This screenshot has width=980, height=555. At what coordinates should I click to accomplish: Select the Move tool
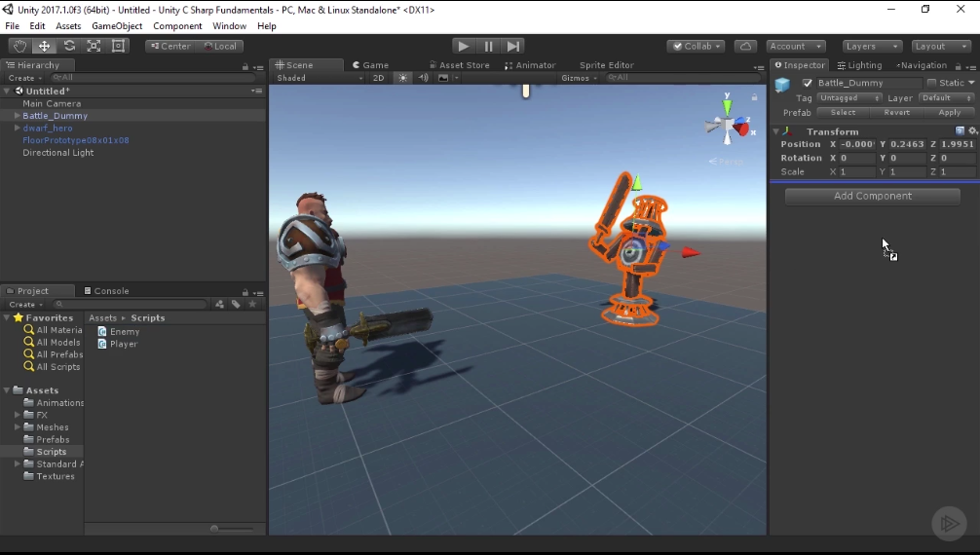(x=45, y=46)
